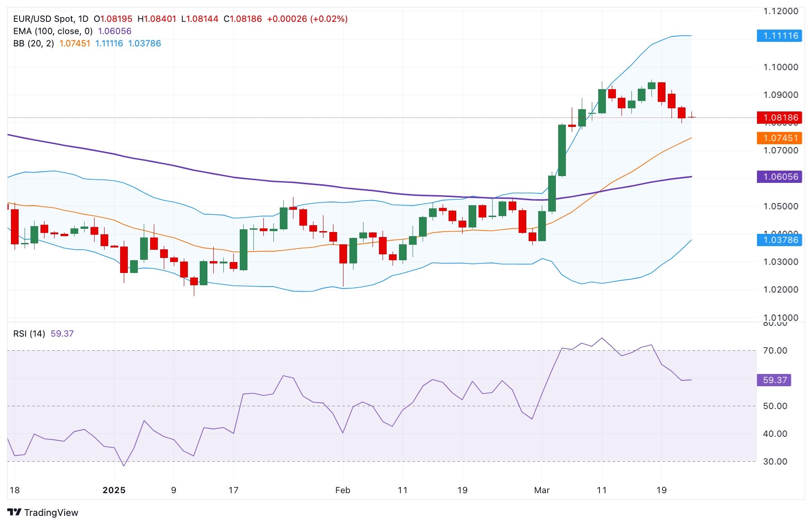Click the 1.10000 price axis label

pos(781,67)
